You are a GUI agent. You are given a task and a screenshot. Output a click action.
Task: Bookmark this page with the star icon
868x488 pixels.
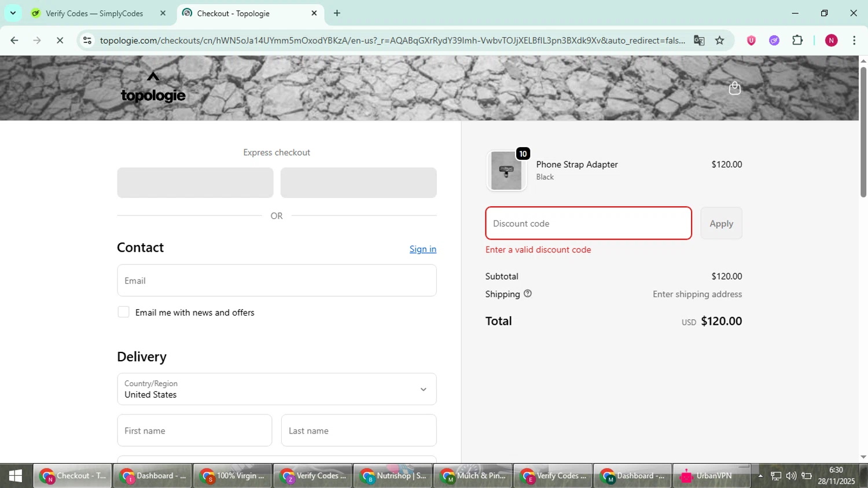(x=719, y=41)
